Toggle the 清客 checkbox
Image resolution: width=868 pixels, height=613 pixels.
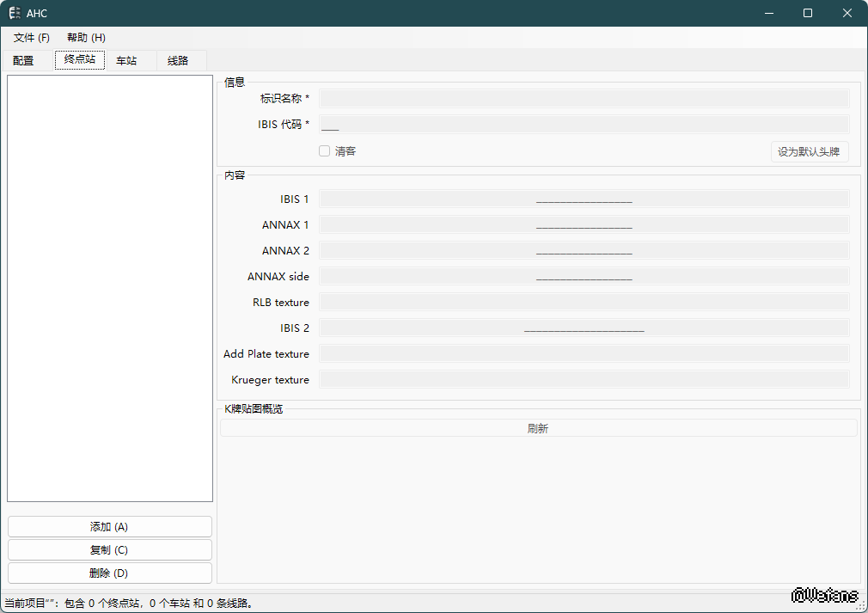click(x=325, y=151)
